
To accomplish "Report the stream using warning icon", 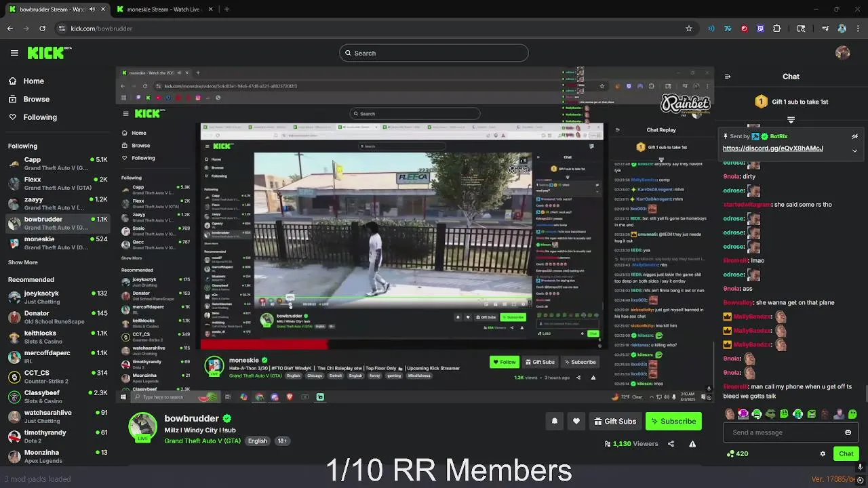I will (692, 444).
